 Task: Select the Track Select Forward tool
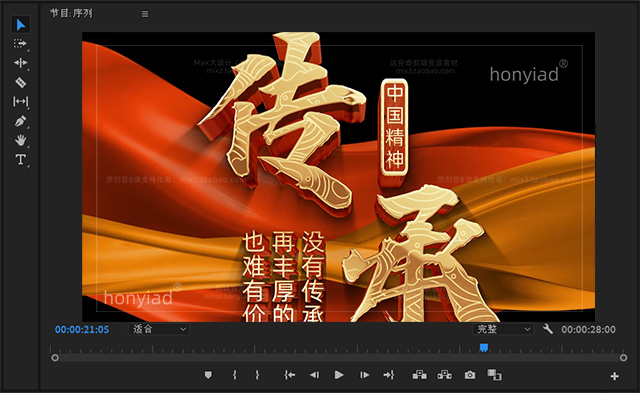pyautogui.click(x=20, y=43)
